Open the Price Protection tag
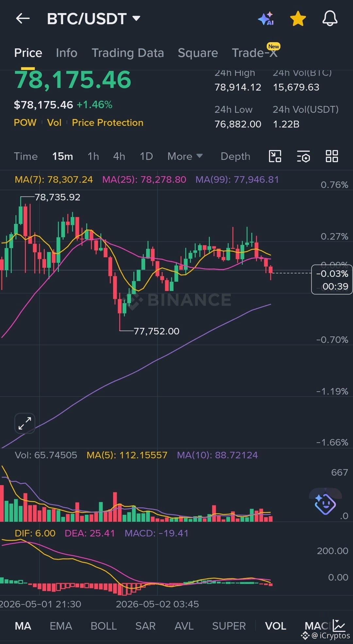This screenshot has height=644, width=353. (108, 123)
